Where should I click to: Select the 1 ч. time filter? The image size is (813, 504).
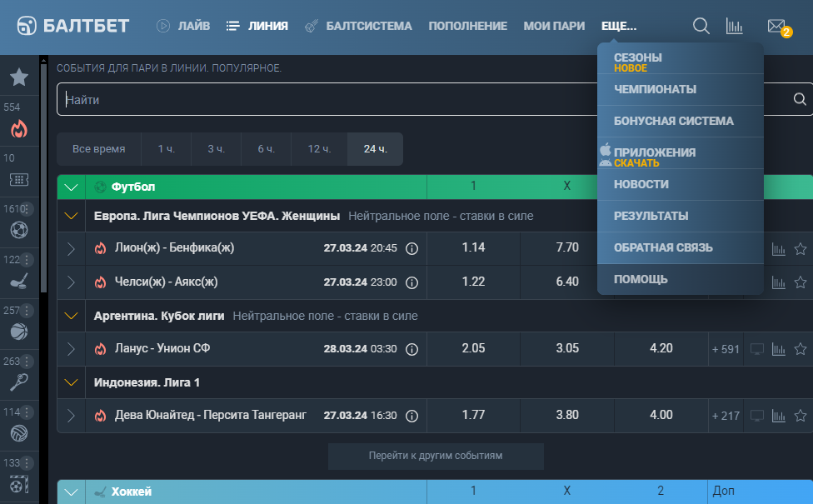point(167,149)
